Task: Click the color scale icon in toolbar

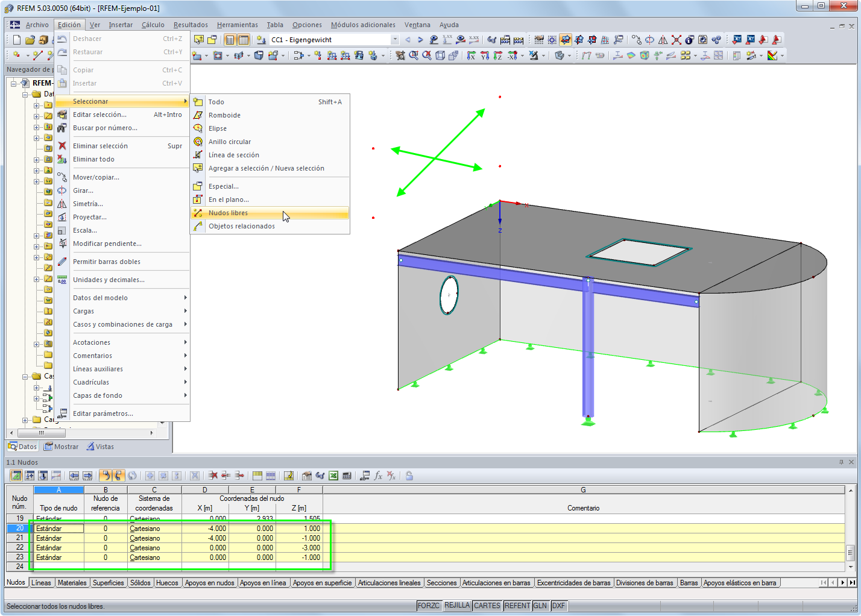Action: pos(772,55)
